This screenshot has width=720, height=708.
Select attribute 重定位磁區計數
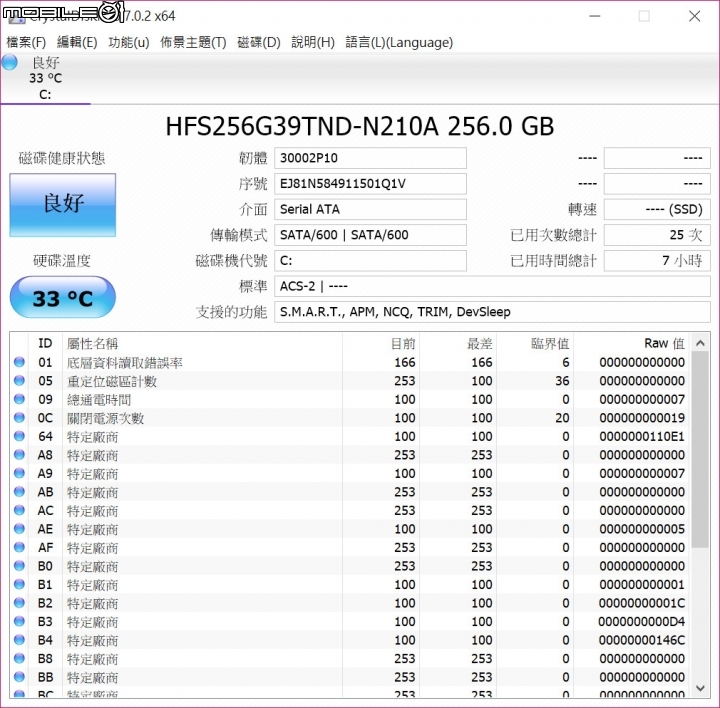[112, 381]
